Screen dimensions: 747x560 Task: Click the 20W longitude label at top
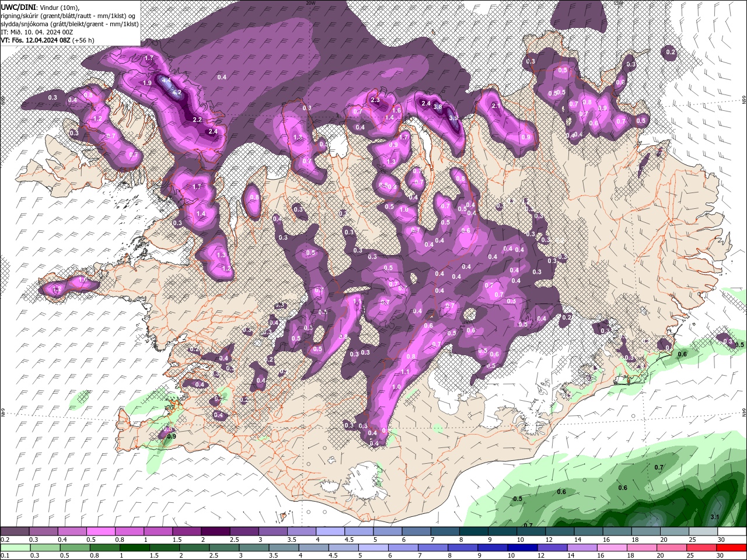[x=310, y=3]
